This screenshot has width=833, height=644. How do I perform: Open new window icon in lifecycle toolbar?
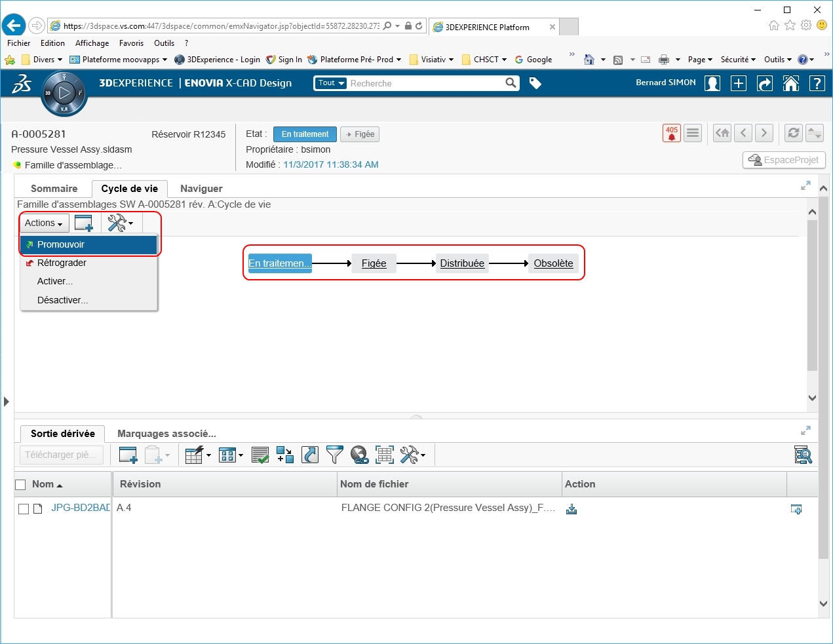(84, 223)
